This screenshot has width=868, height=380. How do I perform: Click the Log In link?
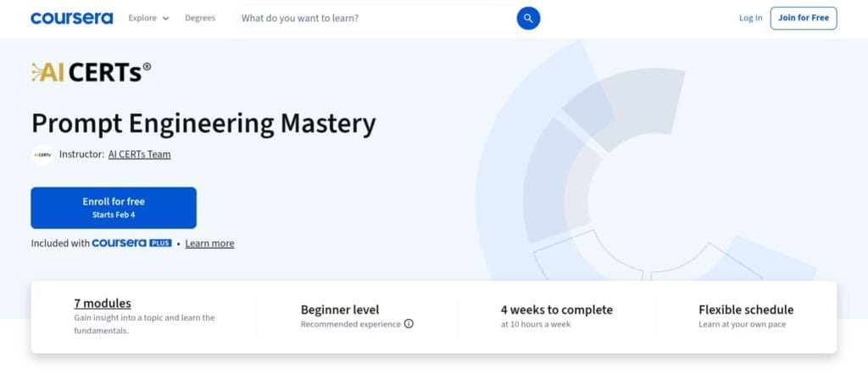pos(751,19)
